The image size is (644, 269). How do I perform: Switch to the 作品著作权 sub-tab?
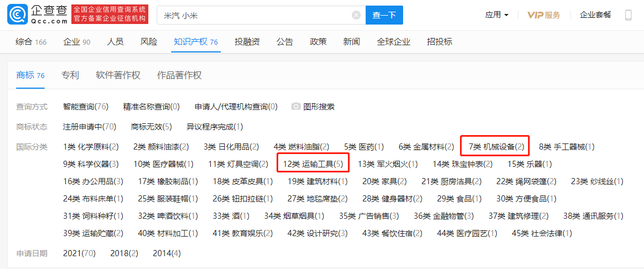[x=180, y=75]
